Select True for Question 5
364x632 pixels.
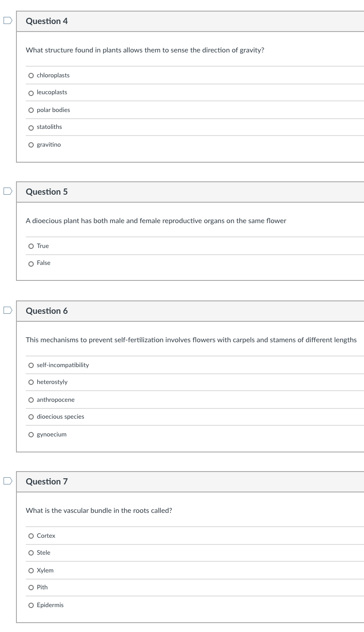31,246
